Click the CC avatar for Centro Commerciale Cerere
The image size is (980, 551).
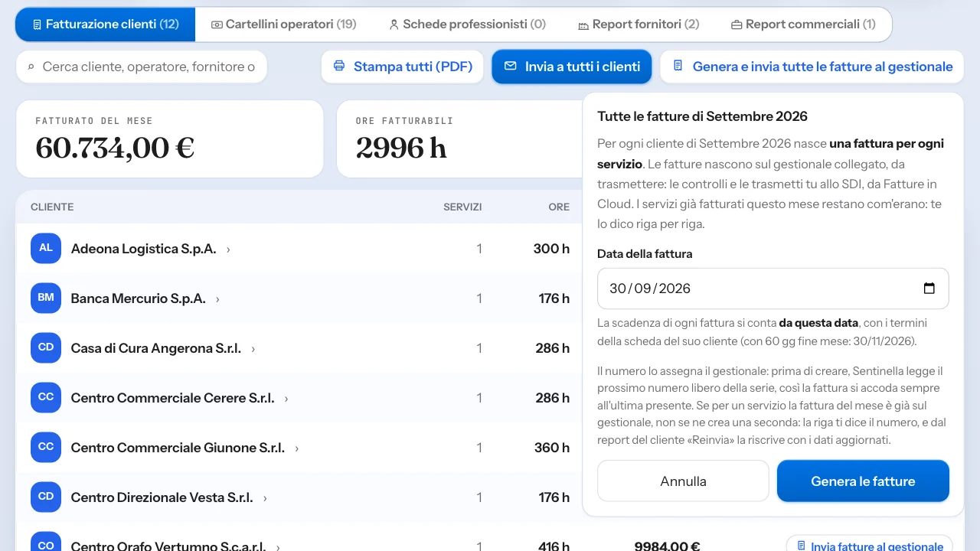tap(46, 398)
